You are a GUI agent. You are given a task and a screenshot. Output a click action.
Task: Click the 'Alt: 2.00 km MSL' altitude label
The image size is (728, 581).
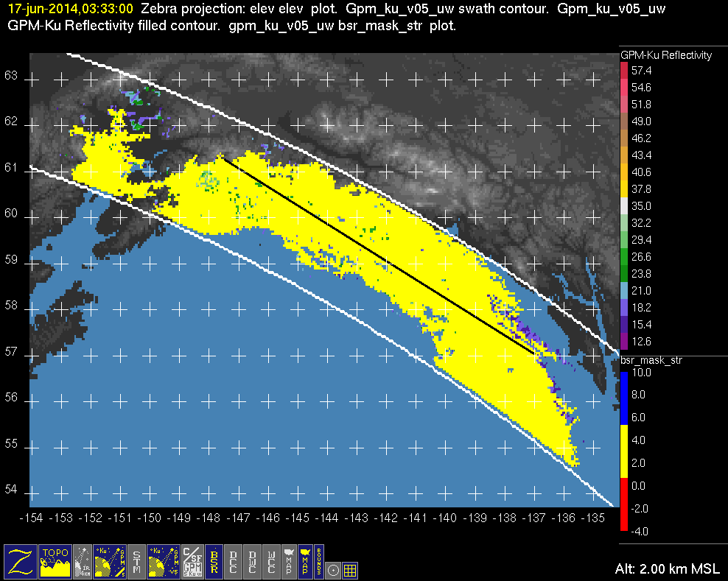point(667,569)
